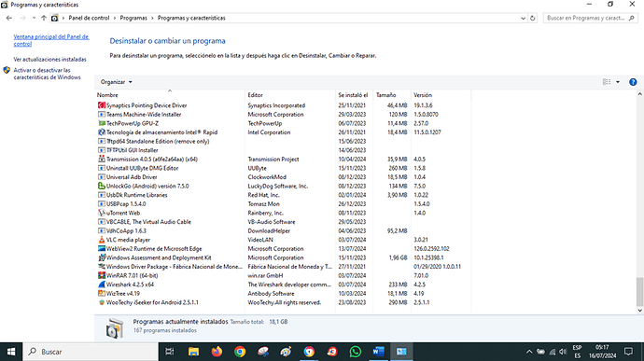Click the Programas breadcrumb in address bar
The height and width of the screenshot is (361, 644).
pos(133,18)
